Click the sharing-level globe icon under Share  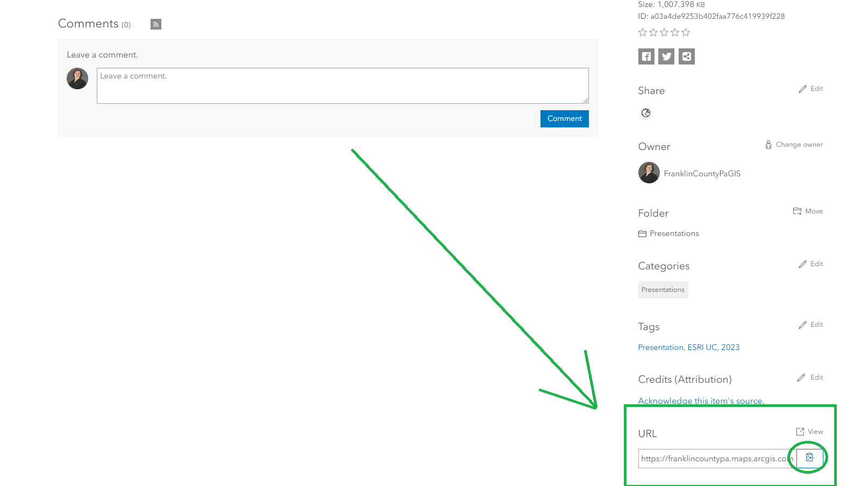pos(645,113)
